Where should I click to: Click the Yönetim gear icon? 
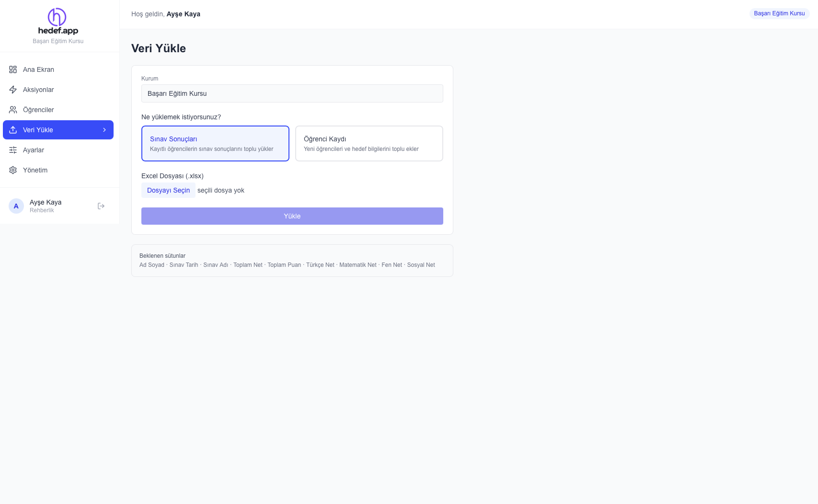coord(13,170)
